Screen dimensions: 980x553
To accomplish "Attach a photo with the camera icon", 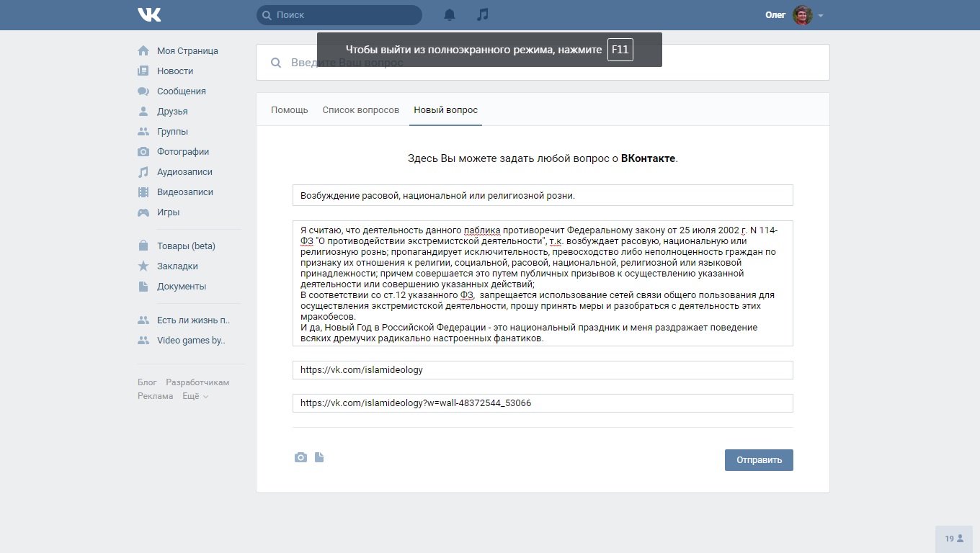I will 300,457.
